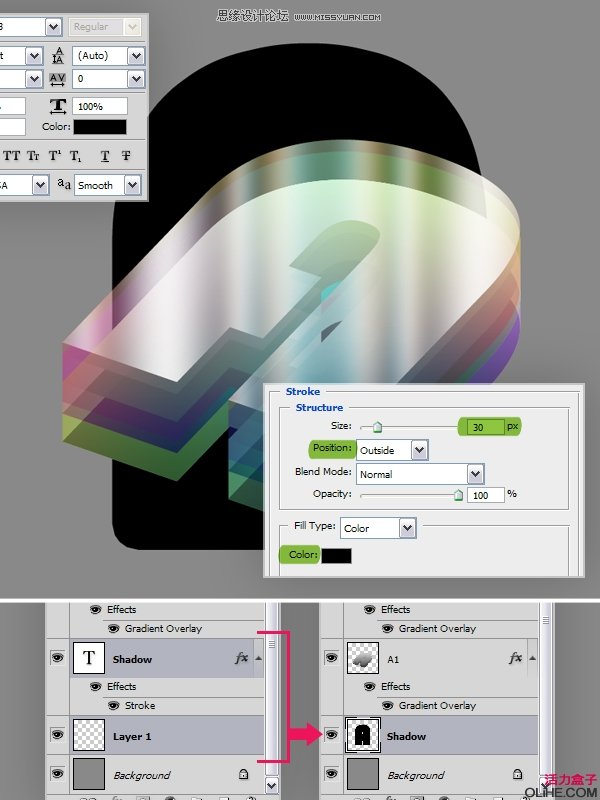Click fx icon on Shadow text layer
Viewport: 600px width, 800px height.
(x=241, y=658)
